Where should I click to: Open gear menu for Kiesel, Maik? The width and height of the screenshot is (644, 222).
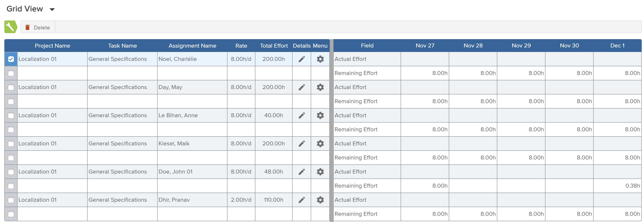point(320,144)
